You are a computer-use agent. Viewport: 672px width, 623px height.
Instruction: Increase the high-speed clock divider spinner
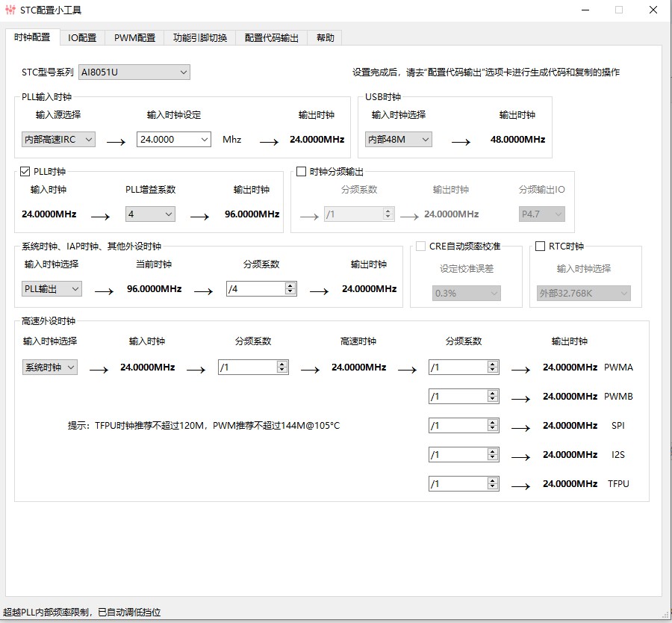click(x=281, y=364)
